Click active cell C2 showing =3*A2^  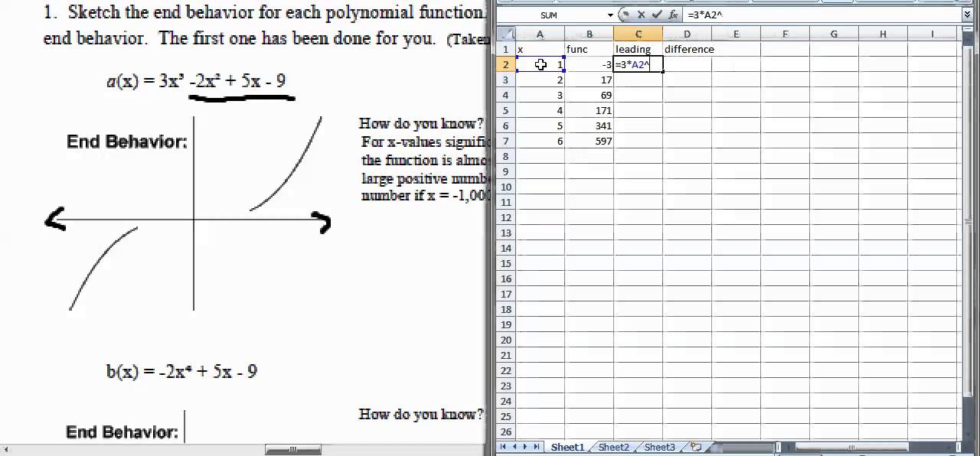click(638, 64)
